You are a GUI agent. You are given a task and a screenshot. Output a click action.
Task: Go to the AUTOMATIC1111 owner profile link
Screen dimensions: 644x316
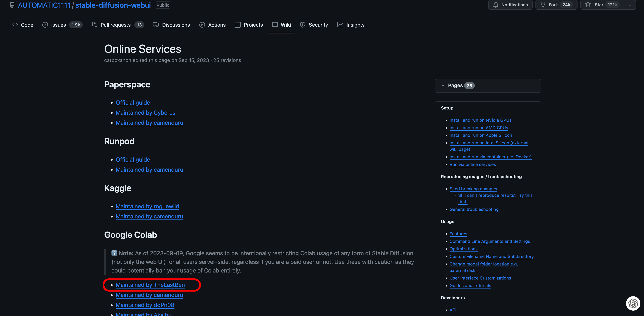point(44,5)
